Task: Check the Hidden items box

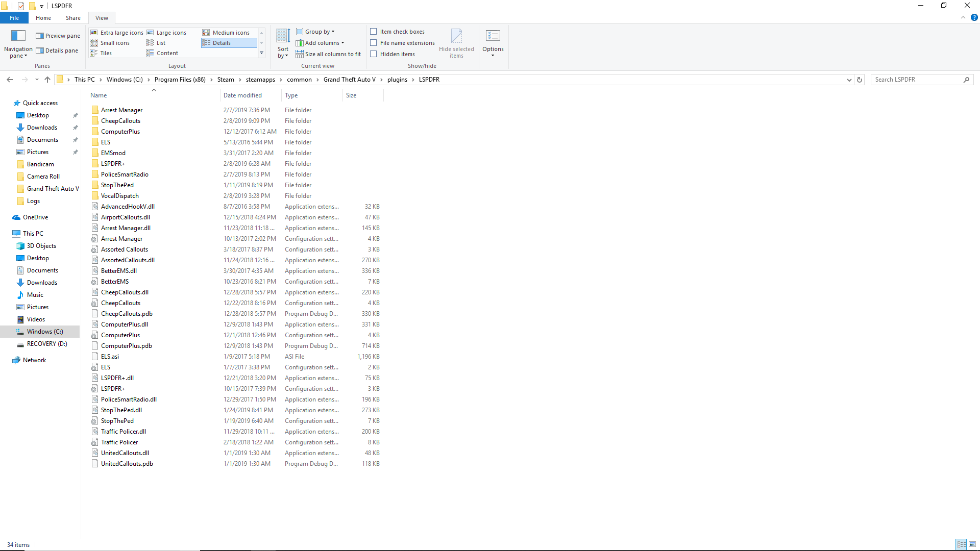Action: (374, 54)
